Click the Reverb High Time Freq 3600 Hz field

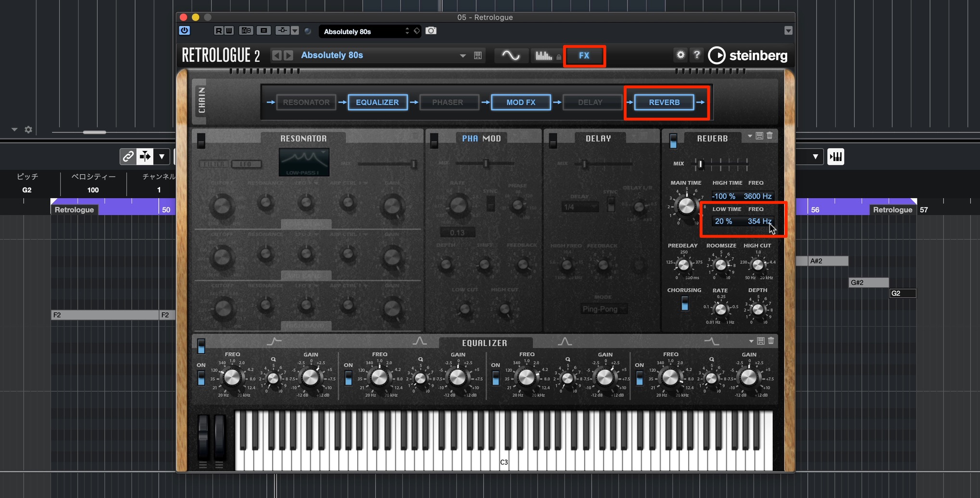(x=757, y=196)
